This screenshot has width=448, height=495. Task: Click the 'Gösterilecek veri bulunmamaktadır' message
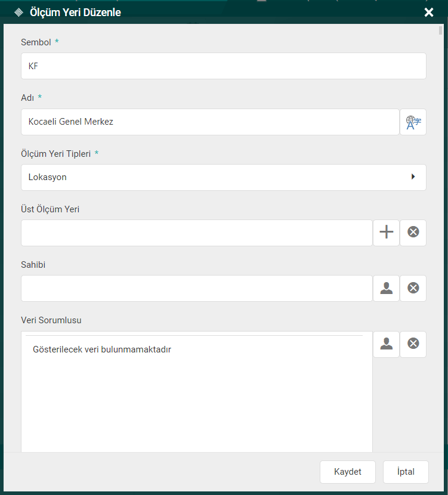pyautogui.click(x=102, y=349)
